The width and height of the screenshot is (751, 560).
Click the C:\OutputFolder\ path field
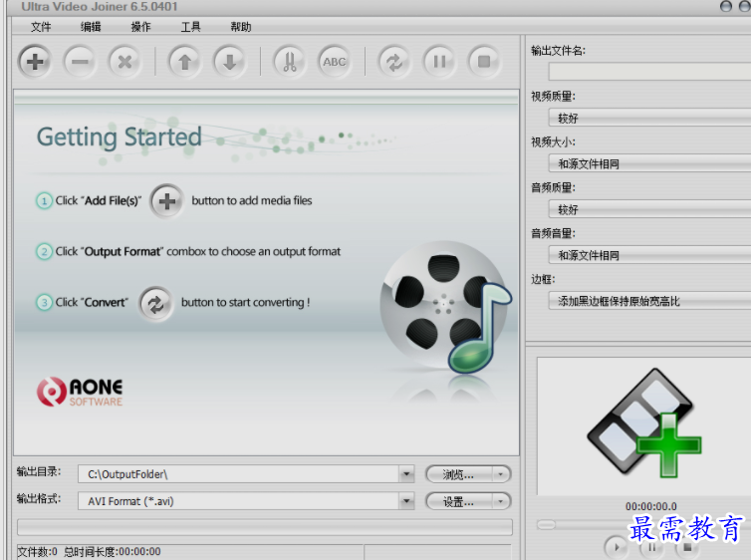238,474
